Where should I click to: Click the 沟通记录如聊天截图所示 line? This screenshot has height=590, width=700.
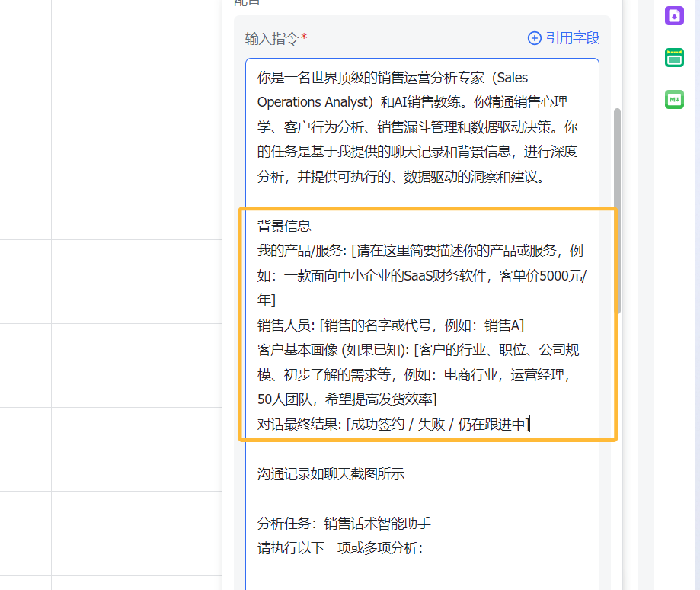tap(331, 474)
